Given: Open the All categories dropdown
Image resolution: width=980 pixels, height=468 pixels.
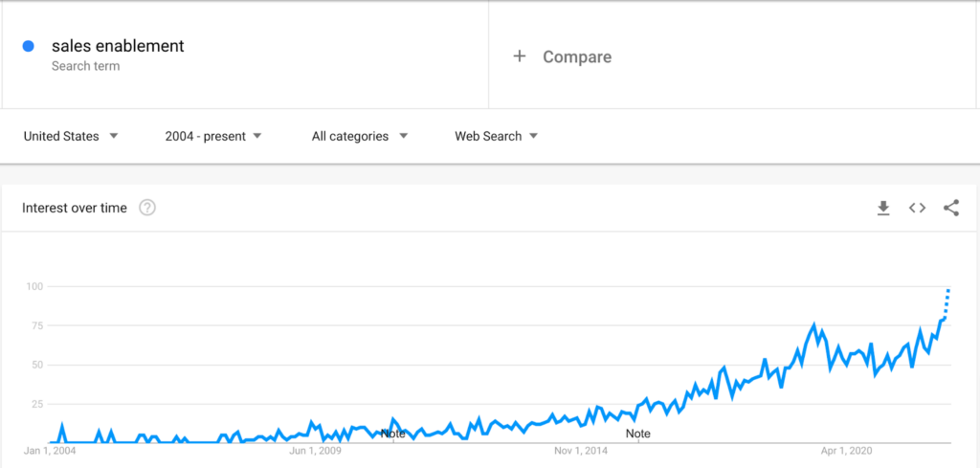Looking at the screenshot, I should (360, 136).
